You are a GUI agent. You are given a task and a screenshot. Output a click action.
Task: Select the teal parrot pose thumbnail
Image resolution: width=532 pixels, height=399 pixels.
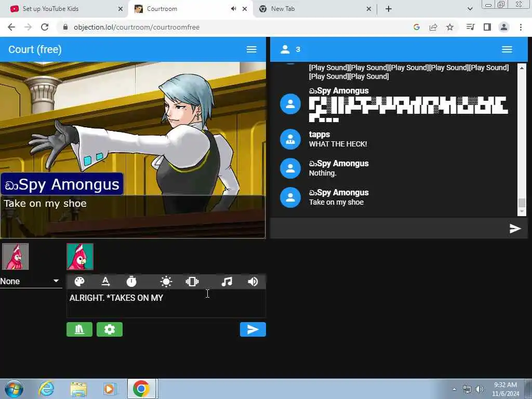coord(80,257)
